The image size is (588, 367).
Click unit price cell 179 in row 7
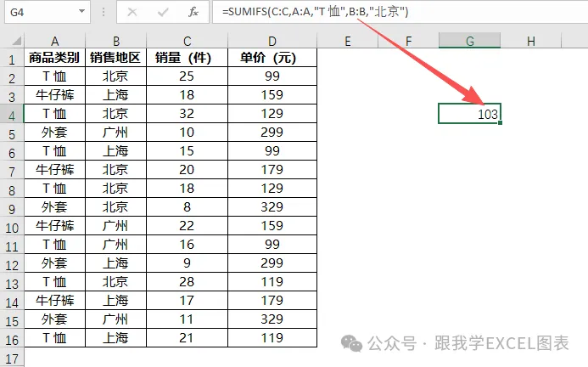pyautogui.click(x=272, y=170)
